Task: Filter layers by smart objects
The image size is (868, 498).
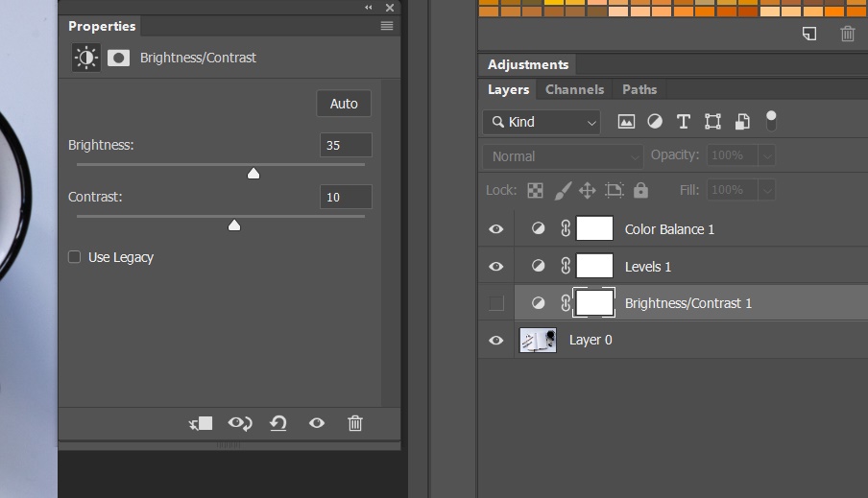Action: coord(742,122)
